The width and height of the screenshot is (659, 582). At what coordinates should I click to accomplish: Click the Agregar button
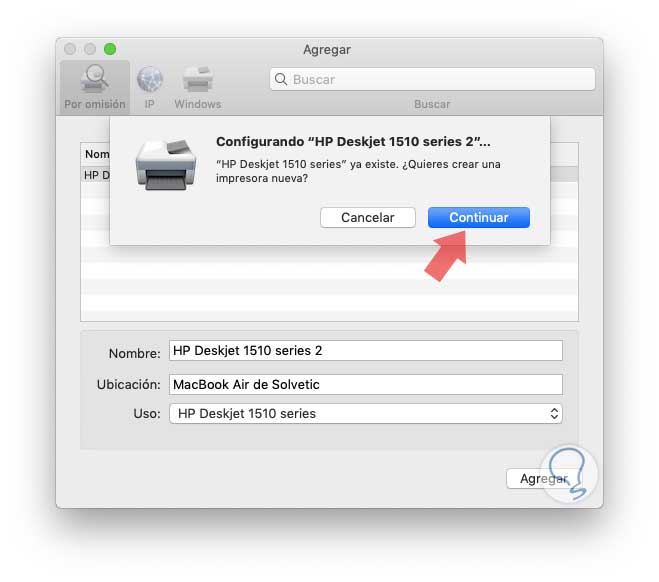point(544,479)
